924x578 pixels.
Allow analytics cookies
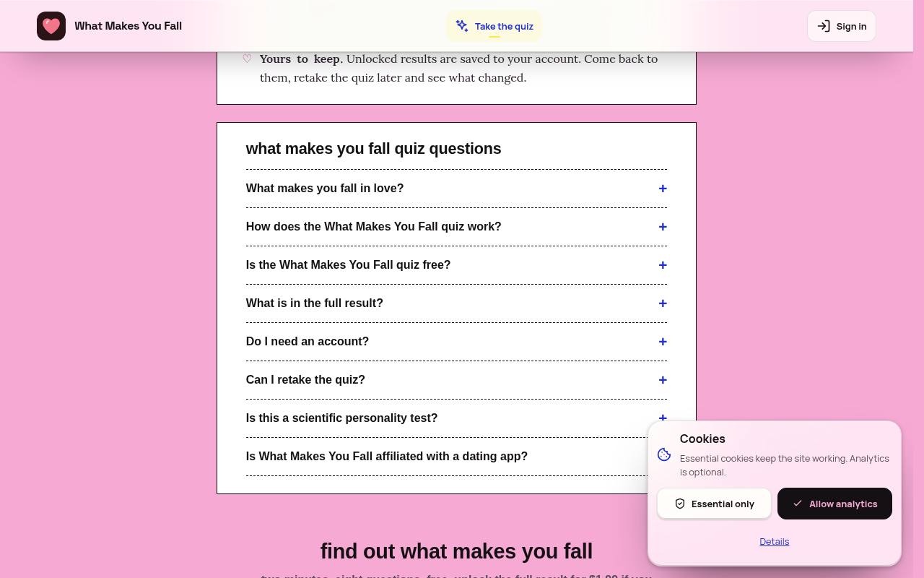pyautogui.click(x=834, y=504)
